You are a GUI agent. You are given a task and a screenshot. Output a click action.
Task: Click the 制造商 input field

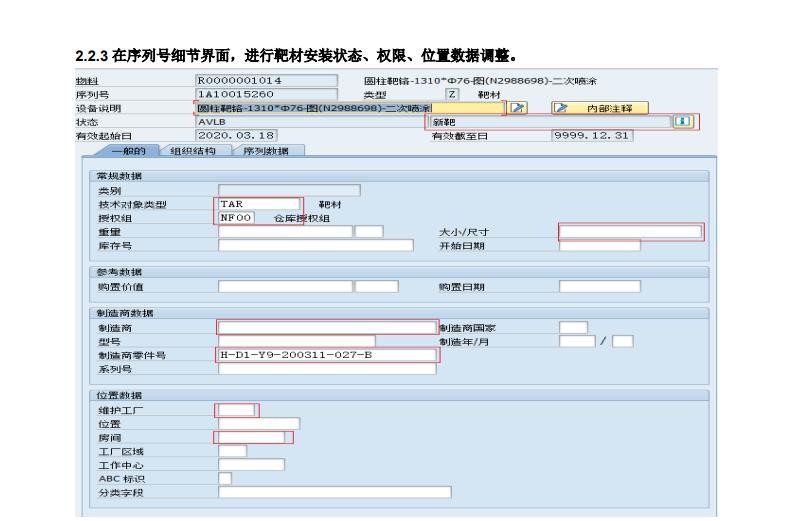point(326,327)
